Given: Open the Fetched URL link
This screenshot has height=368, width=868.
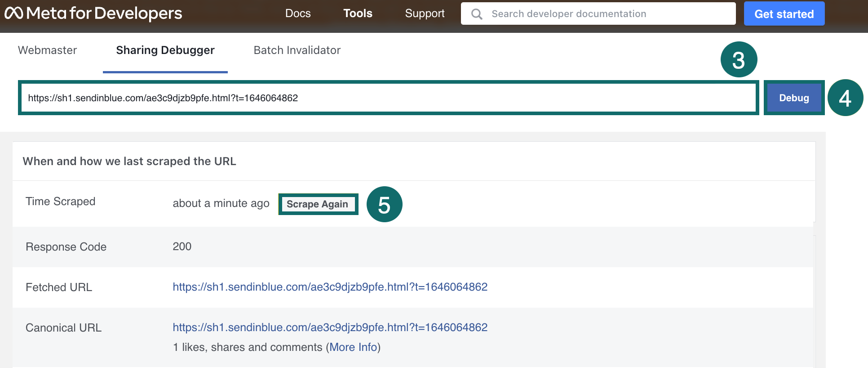Looking at the screenshot, I should coord(330,287).
